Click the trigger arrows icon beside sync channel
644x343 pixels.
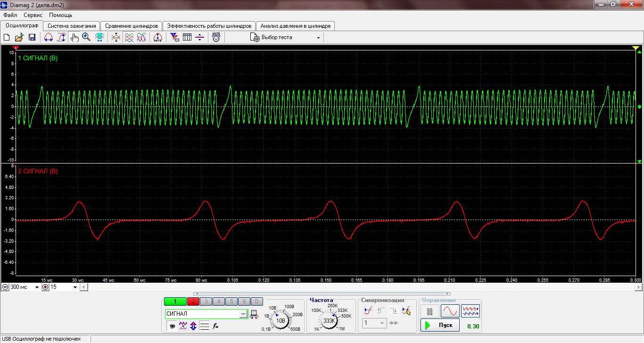coord(394,323)
